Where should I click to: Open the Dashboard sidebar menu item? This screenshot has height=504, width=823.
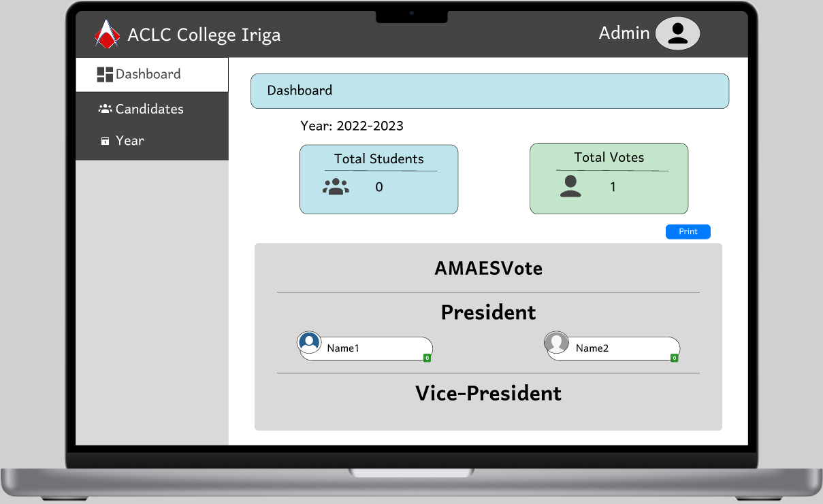click(x=148, y=74)
